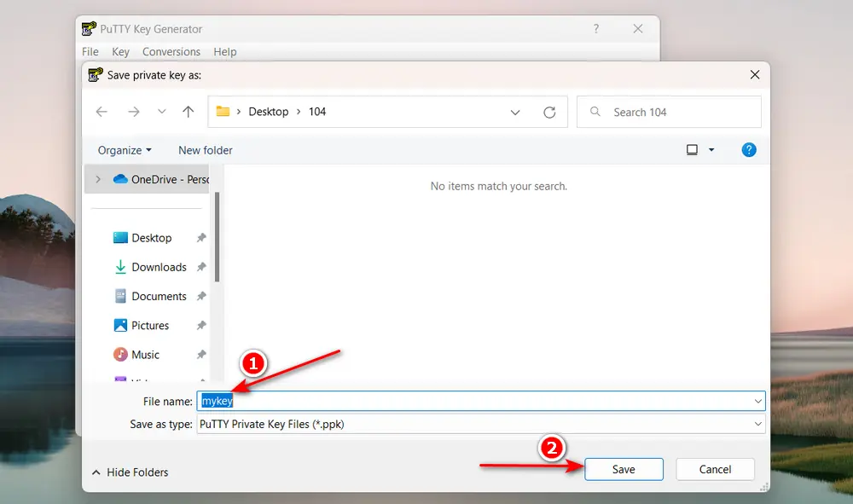The height and width of the screenshot is (504, 853).
Task: Open Get Help with the question mark icon
Action: [x=748, y=149]
